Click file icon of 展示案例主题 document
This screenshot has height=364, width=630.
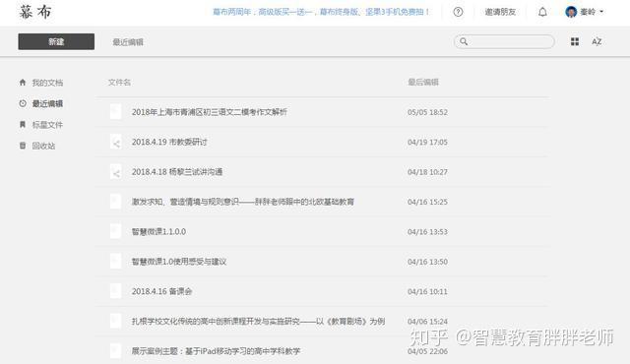tap(116, 351)
